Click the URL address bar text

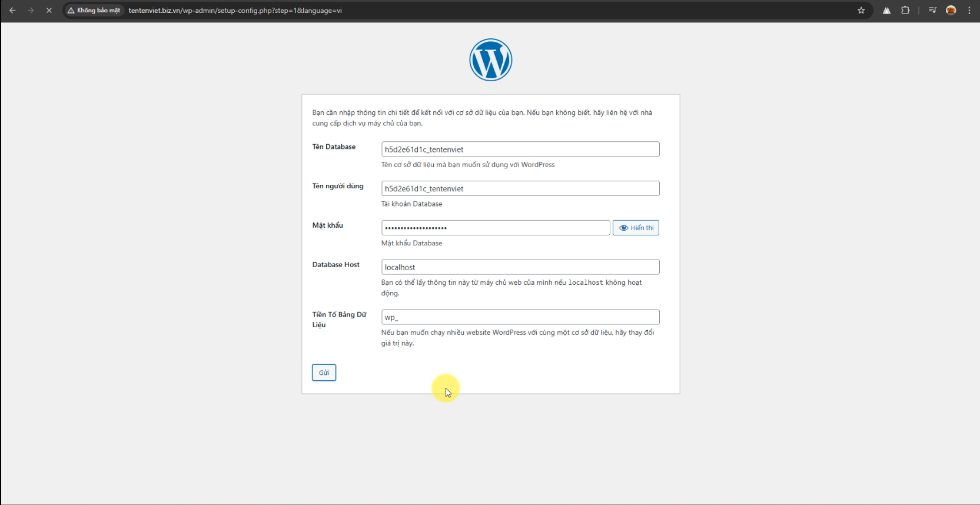click(x=235, y=11)
